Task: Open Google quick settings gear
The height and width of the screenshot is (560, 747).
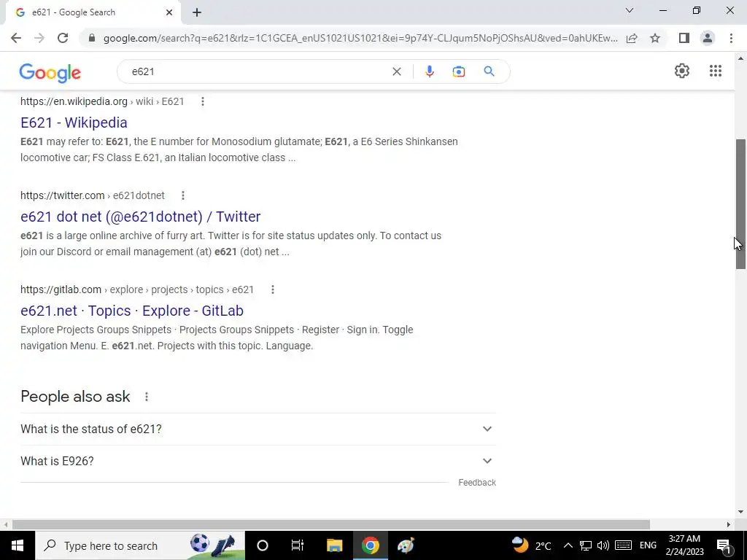Action: click(x=682, y=71)
